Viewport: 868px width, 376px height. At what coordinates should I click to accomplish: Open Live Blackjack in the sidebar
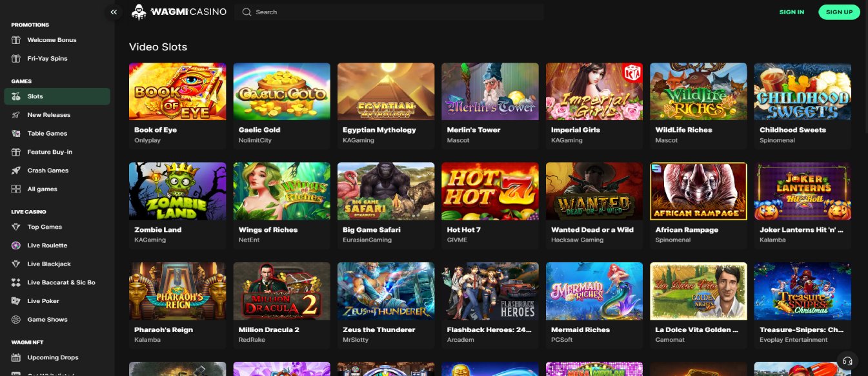click(x=49, y=264)
